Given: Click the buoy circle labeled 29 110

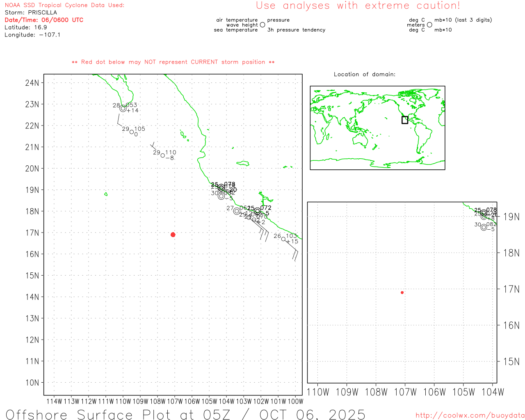Looking at the screenshot, I should point(163,155).
